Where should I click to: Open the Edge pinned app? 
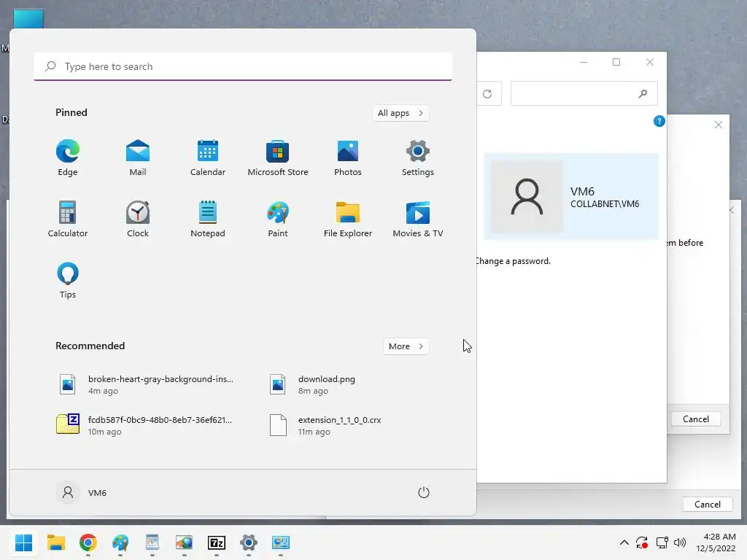68,158
